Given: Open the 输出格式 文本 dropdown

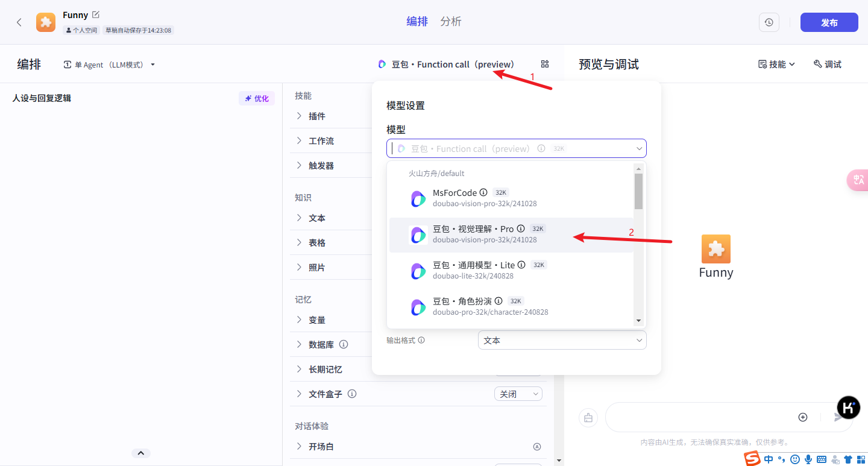Looking at the screenshot, I should 562,340.
